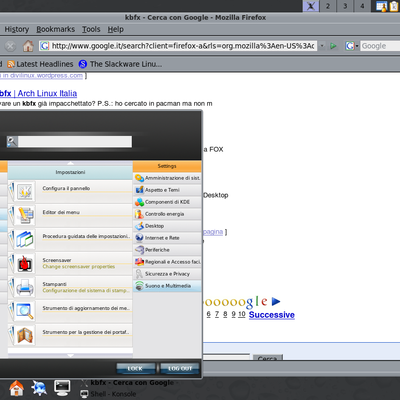Click the home folder icon in panel
400x400 pixels.
pos(17,388)
